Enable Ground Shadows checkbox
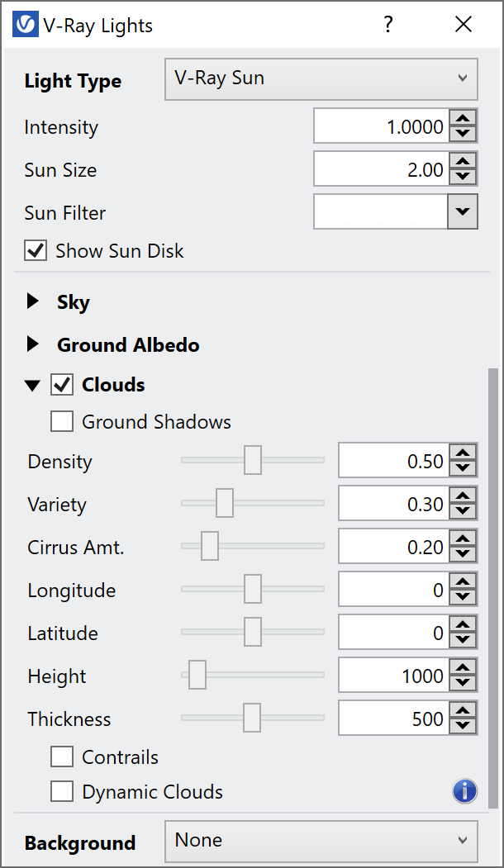 [x=62, y=421]
